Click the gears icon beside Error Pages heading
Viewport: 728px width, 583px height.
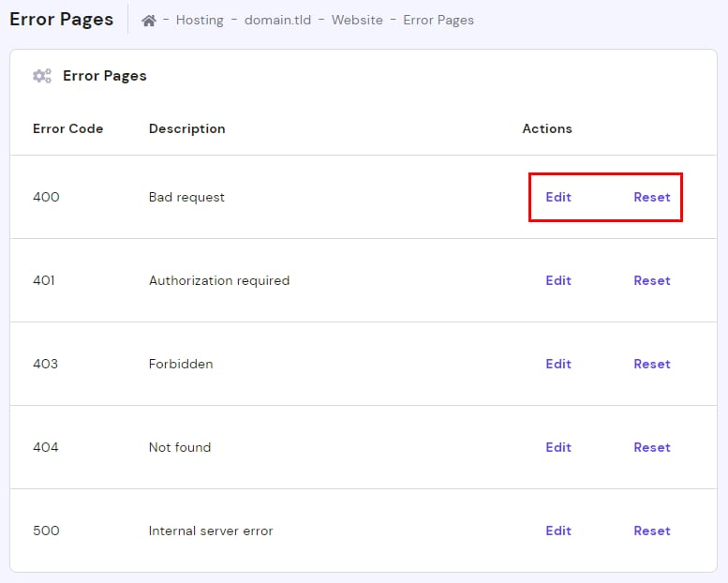pyautogui.click(x=42, y=76)
